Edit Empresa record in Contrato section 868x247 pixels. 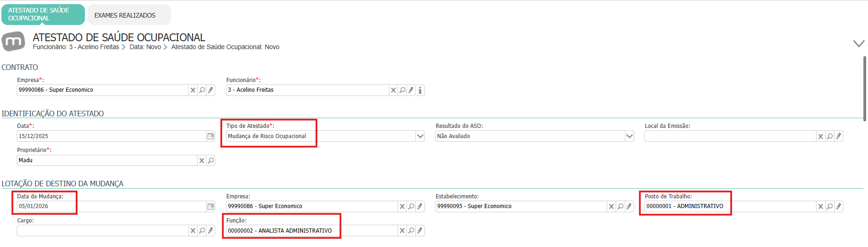pos(211,90)
